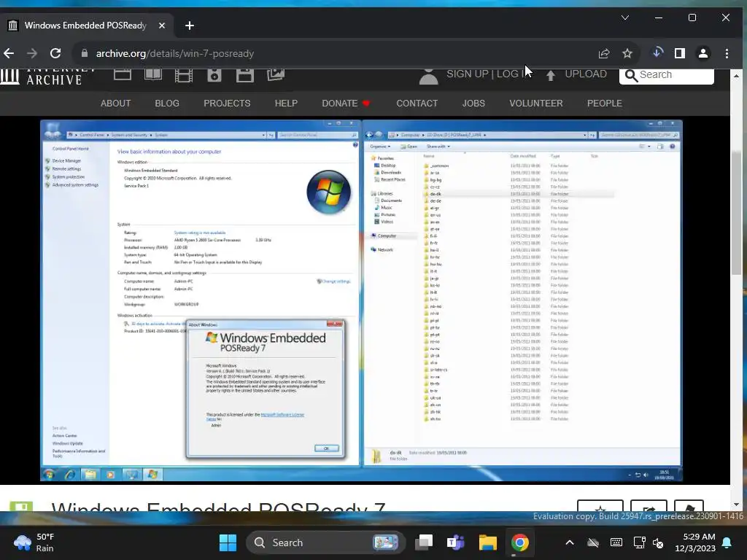Open the Images icon
The width and height of the screenshot is (747, 560).
tap(275, 75)
